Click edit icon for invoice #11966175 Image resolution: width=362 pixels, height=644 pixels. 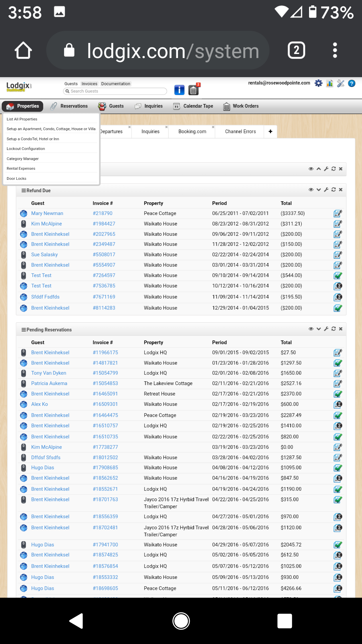[338, 353]
